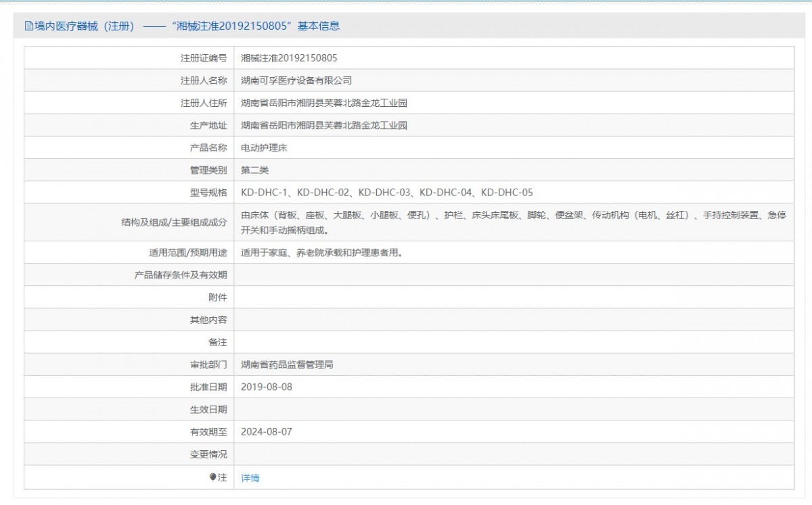Click the 附件 label
Viewport: 812px width, 505px height.
coord(218,297)
